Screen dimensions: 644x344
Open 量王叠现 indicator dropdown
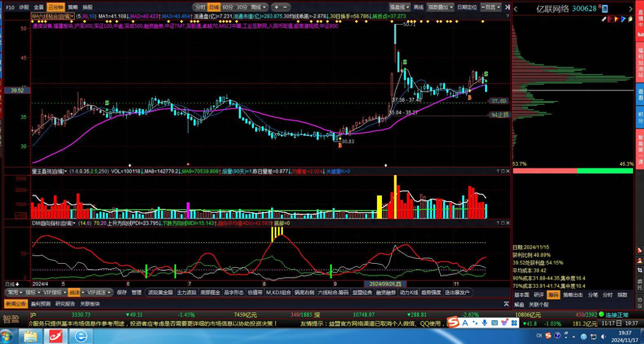click(x=50, y=171)
